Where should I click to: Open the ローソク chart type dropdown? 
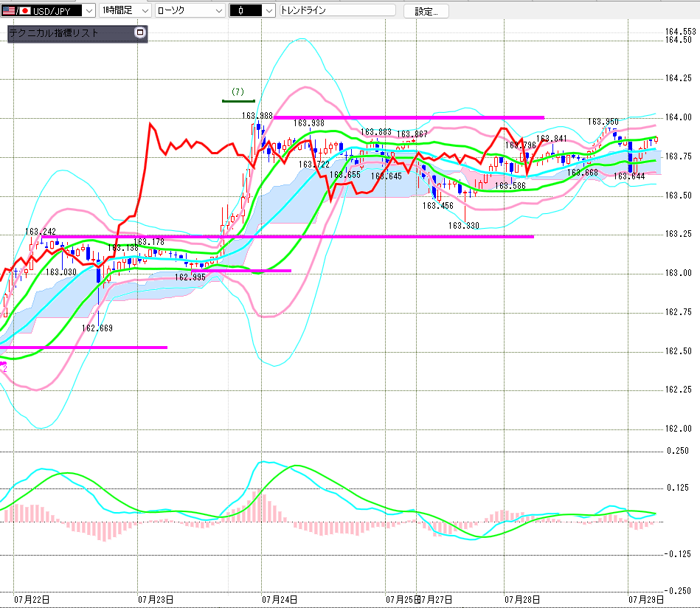(x=190, y=10)
